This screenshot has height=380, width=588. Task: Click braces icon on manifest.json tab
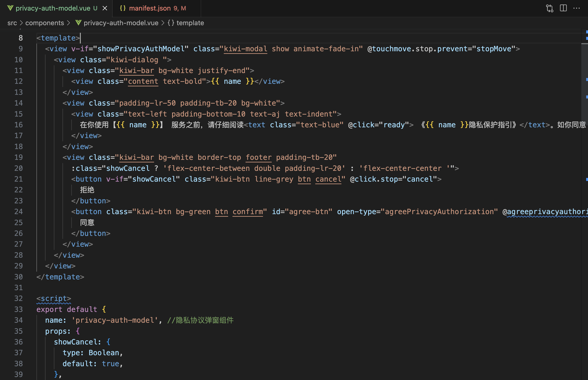click(x=123, y=8)
